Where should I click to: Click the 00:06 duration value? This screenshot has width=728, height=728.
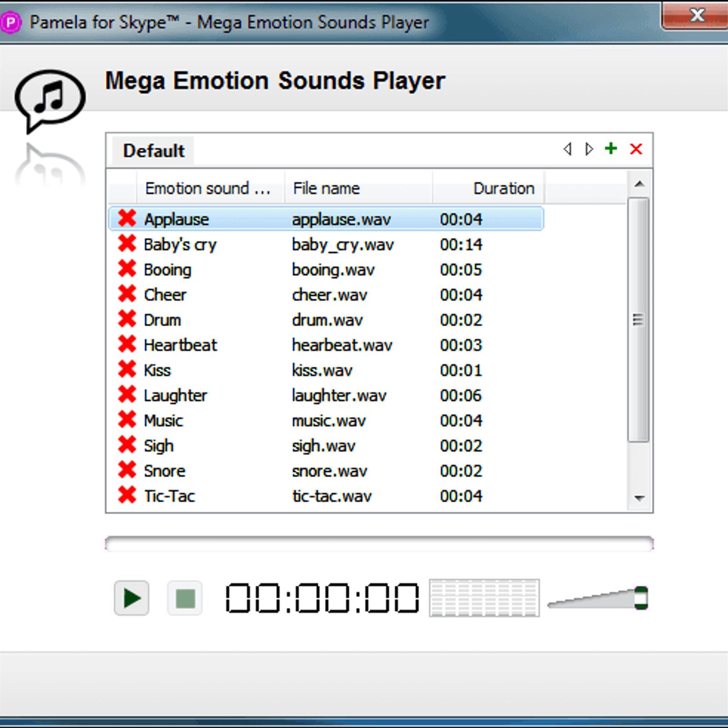click(461, 395)
